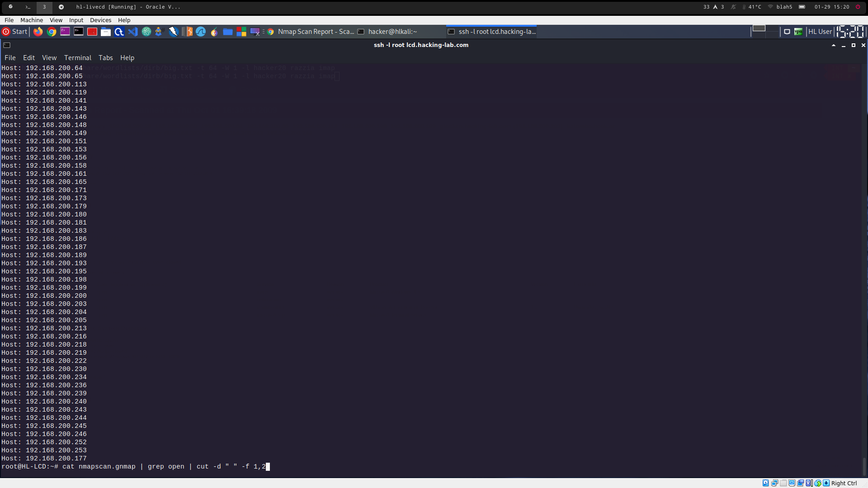Open the file manager launcher icon

(105, 32)
